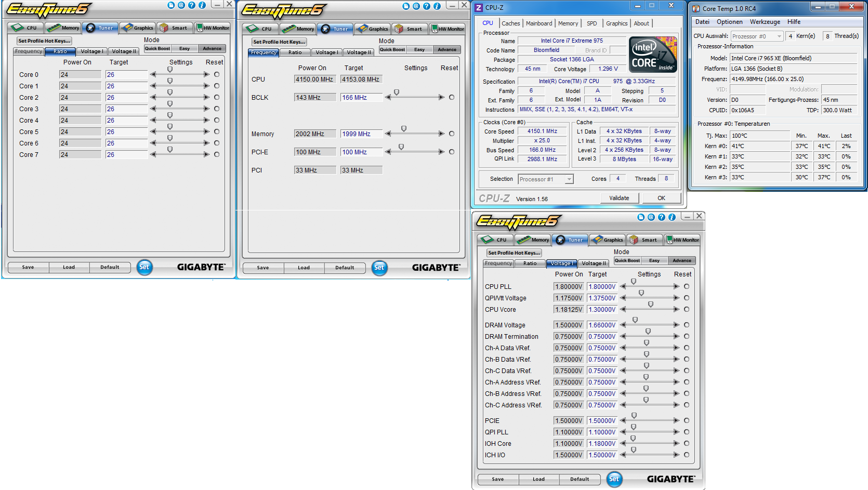Select the Reset radio for Memory frequency
The image size is (868, 490).
(452, 134)
